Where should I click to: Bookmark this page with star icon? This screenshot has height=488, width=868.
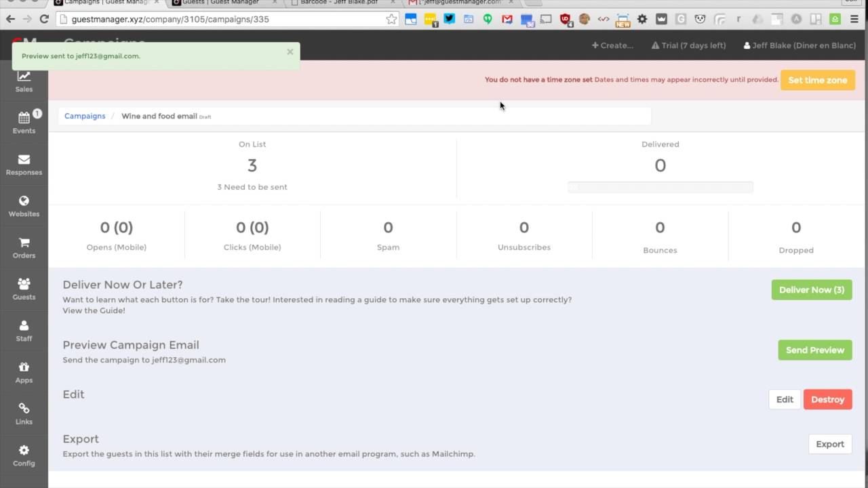point(391,19)
